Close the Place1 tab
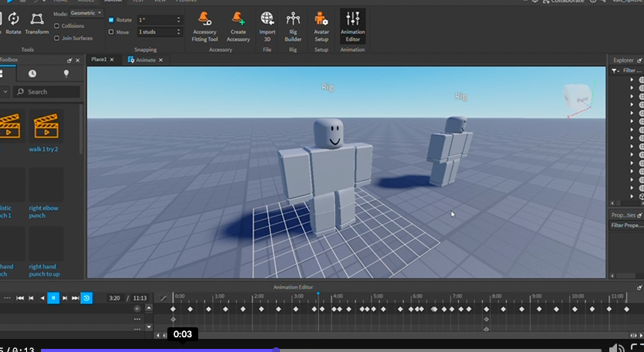644x352 pixels. click(x=112, y=60)
